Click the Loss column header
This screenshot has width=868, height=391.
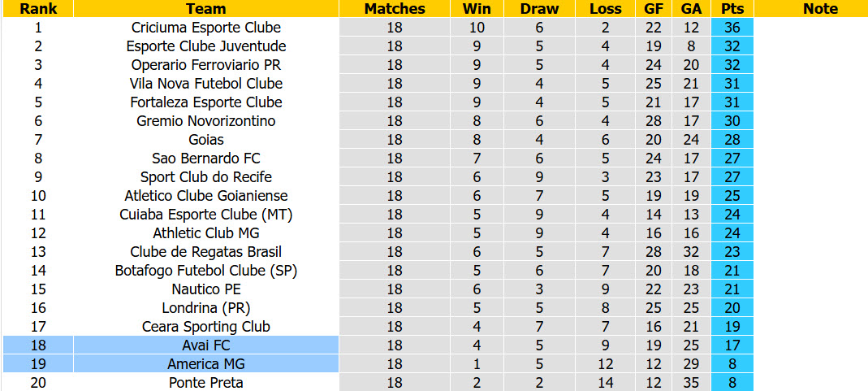pyautogui.click(x=605, y=9)
